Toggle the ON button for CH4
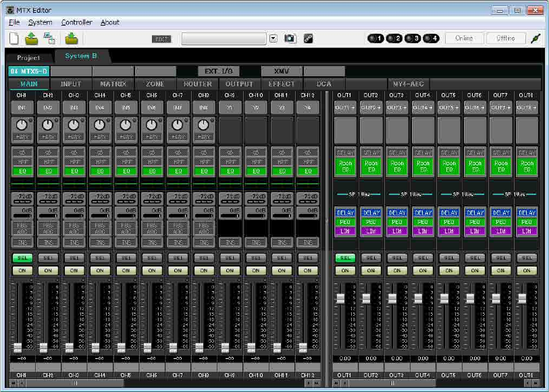Image resolution: width=549 pixels, height=392 pixels. (100, 271)
